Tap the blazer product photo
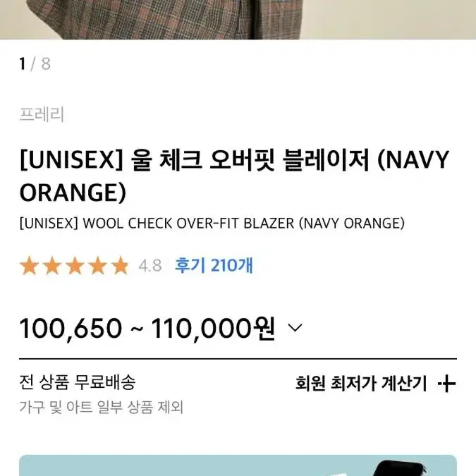The height and width of the screenshot is (476, 476). pos(238,20)
